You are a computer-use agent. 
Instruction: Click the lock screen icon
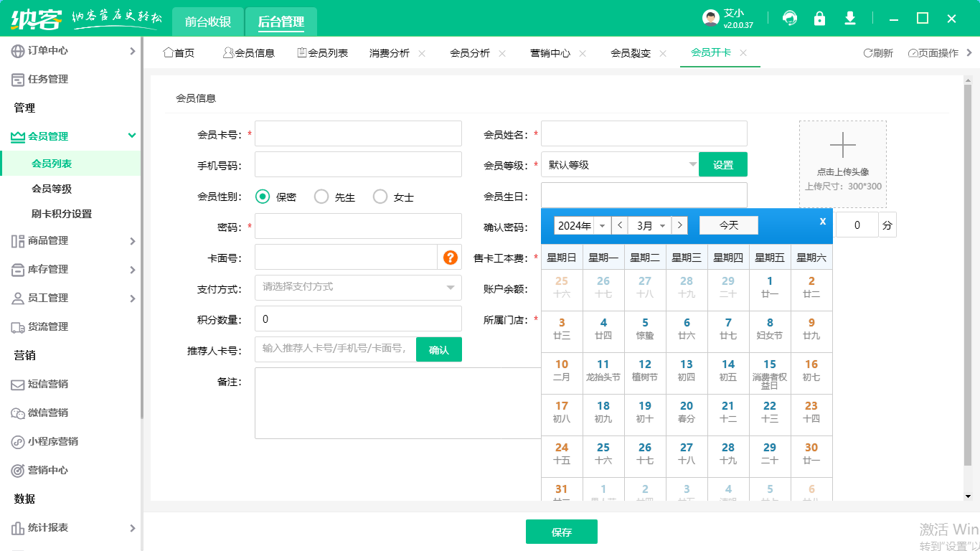click(819, 18)
